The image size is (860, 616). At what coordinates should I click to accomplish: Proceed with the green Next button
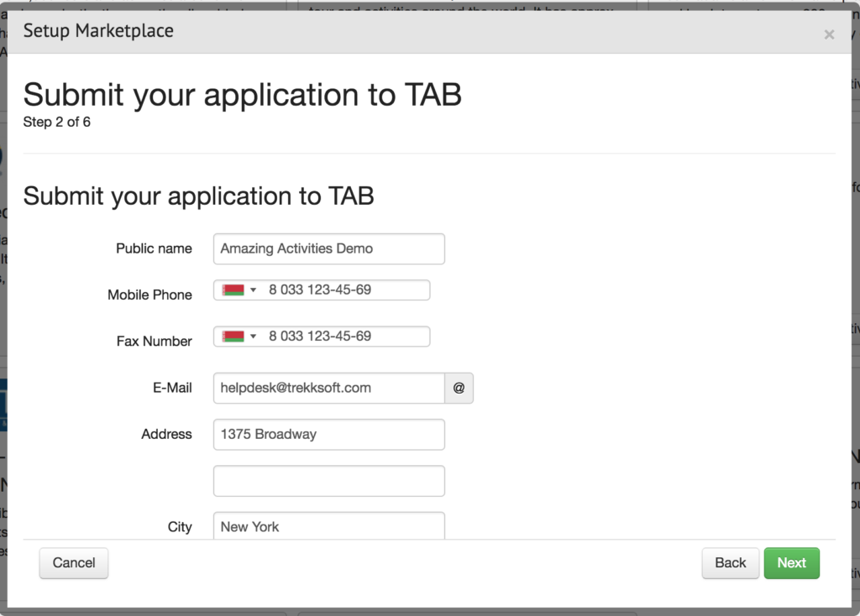(791, 563)
